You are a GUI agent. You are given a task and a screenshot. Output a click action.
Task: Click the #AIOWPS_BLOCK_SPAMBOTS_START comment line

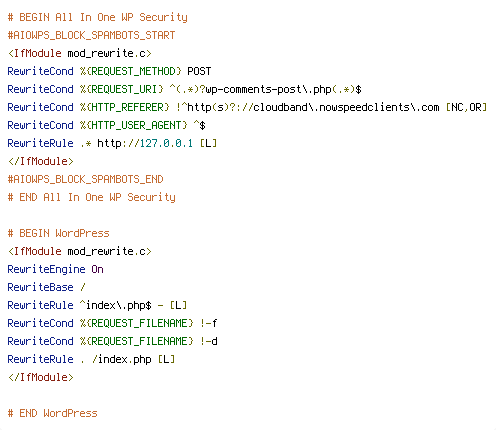[91, 35]
